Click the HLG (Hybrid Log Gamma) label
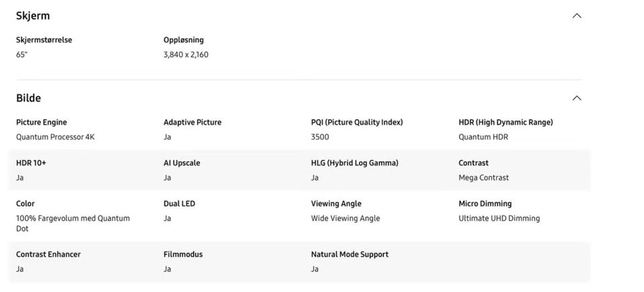 click(355, 163)
